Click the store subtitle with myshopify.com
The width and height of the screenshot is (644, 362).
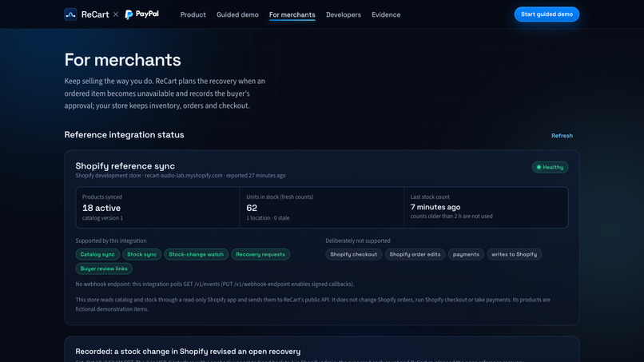181,176
